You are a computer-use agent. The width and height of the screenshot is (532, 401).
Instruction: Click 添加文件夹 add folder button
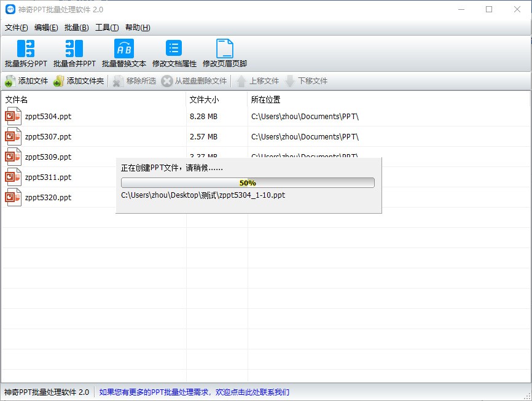[x=78, y=81]
